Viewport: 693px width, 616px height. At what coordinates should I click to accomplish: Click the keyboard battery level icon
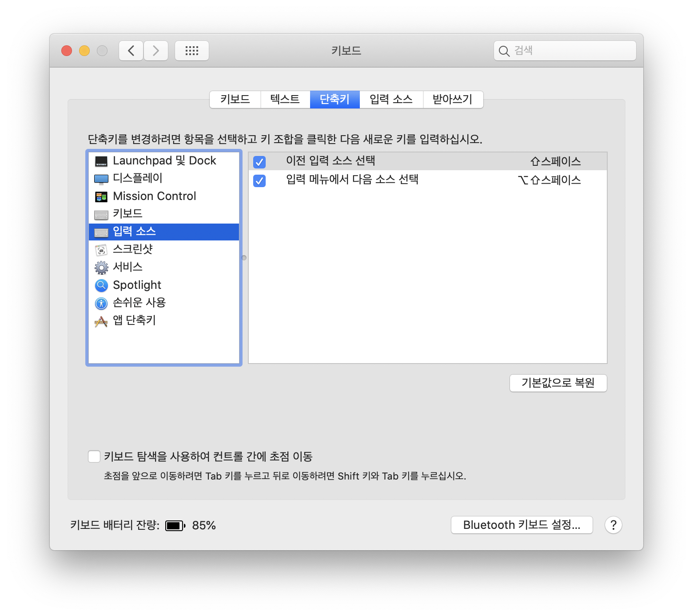pos(175,526)
